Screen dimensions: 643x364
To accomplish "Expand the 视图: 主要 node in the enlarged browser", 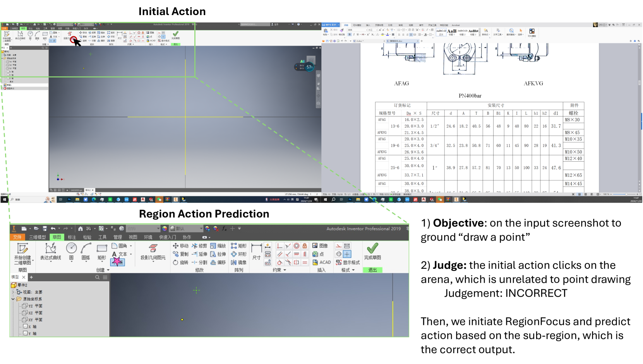I will click(x=13, y=292).
